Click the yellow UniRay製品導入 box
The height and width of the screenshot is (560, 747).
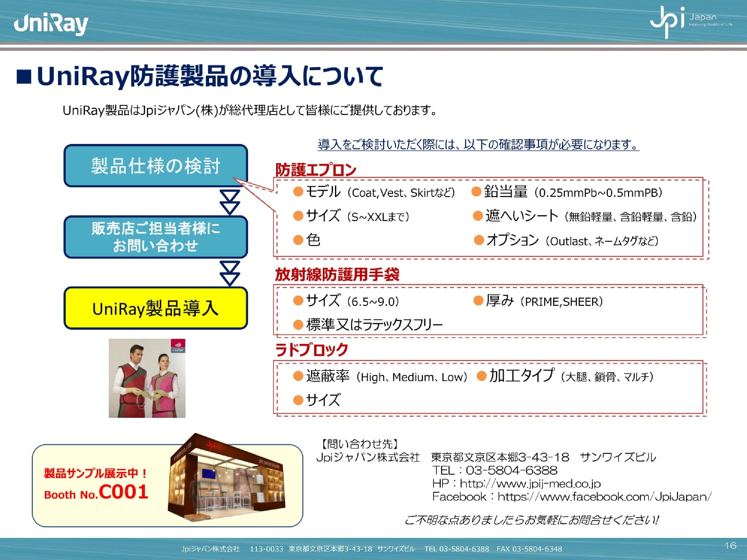156,308
